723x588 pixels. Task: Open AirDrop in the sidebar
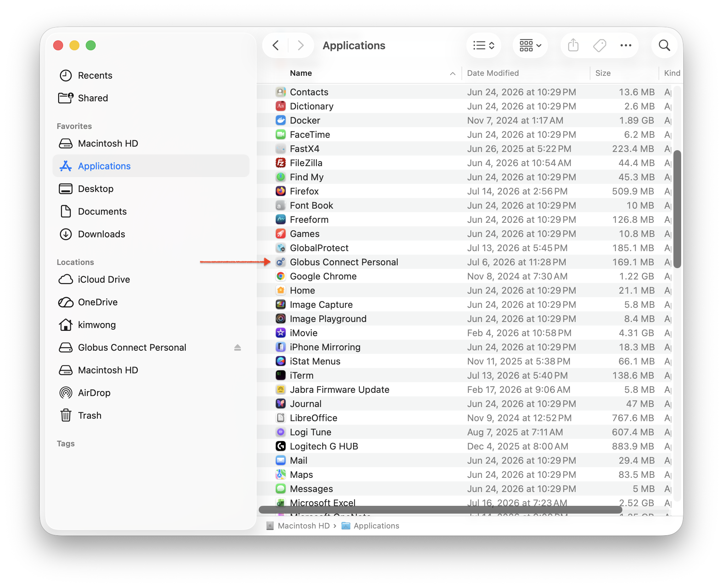coord(151,393)
